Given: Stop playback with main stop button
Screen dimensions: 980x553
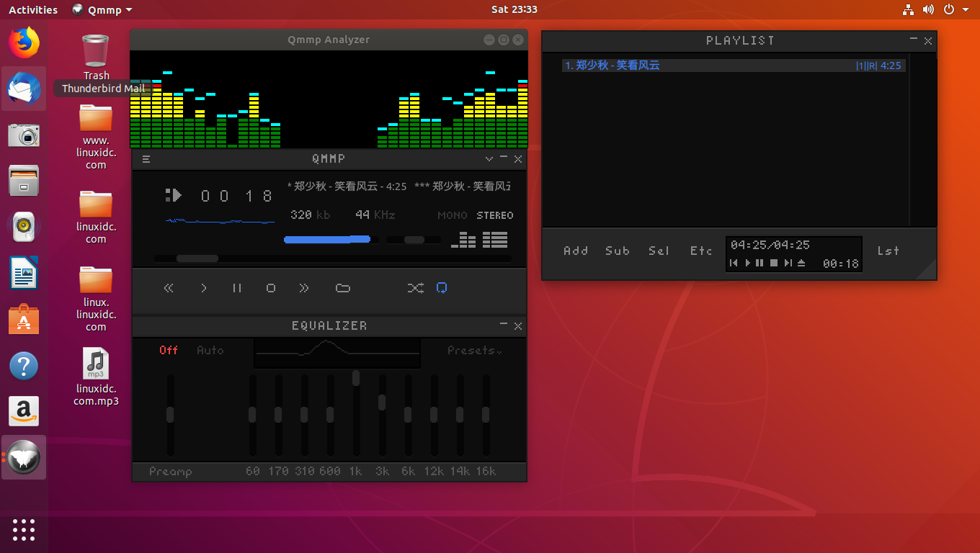Looking at the screenshot, I should point(271,288).
